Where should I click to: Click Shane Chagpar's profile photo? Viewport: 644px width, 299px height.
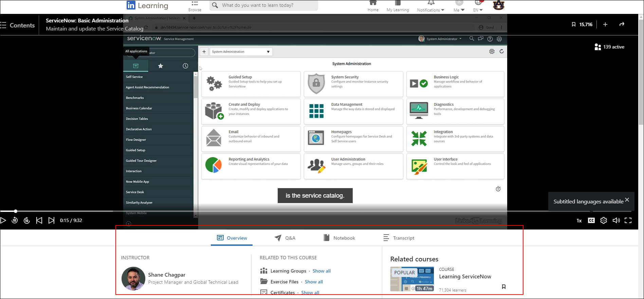tap(133, 279)
